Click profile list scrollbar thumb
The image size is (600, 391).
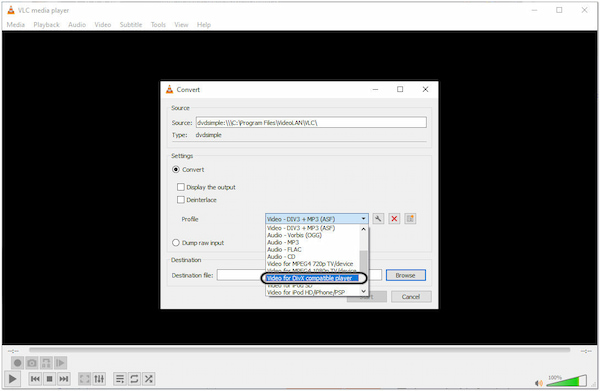364,261
